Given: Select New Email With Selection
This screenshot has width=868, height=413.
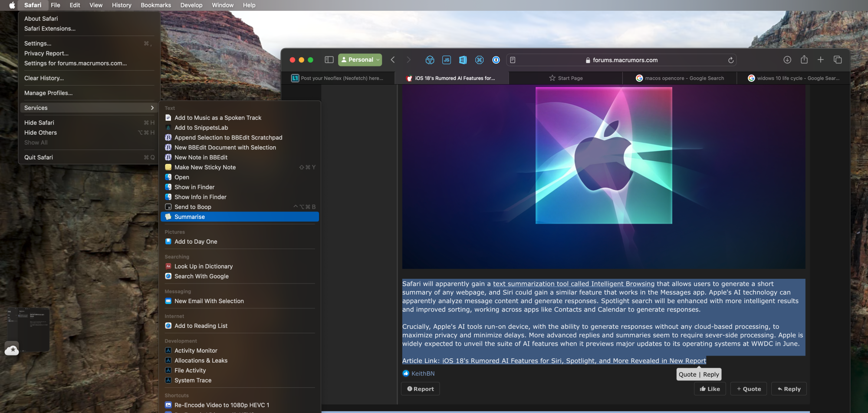Looking at the screenshot, I should (240, 301).
